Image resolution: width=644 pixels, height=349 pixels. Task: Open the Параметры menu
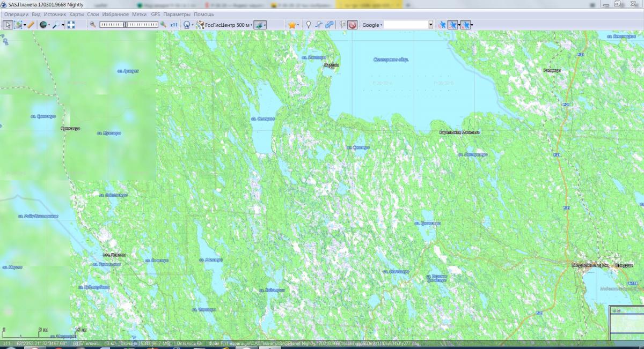(177, 14)
